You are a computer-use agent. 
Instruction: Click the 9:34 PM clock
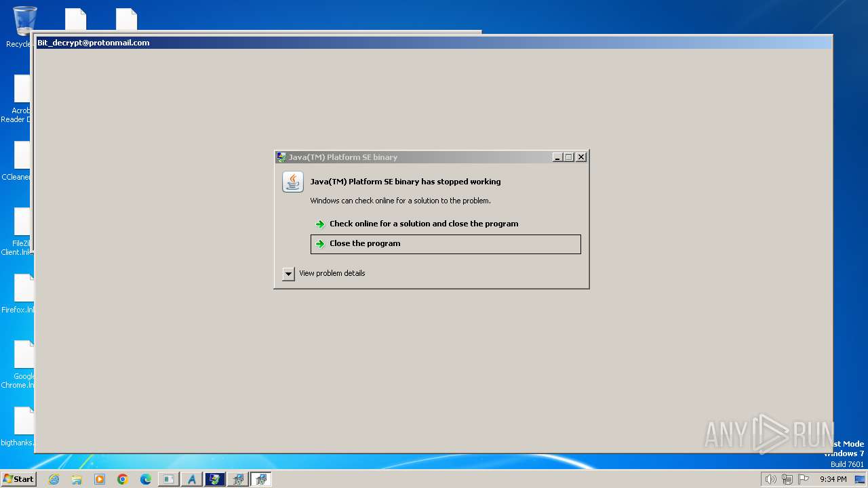833,479
